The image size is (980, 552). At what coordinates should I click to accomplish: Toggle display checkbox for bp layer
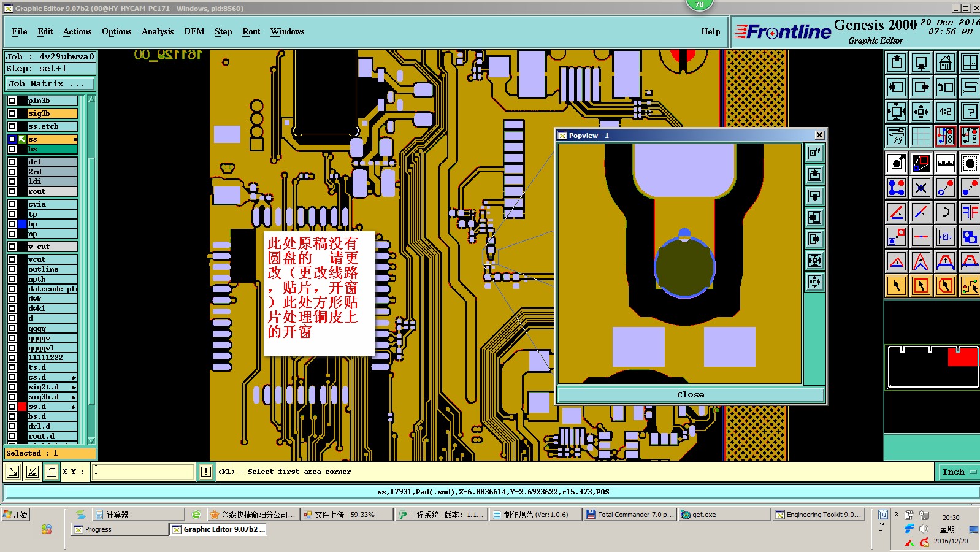pyautogui.click(x=12, y=224)
